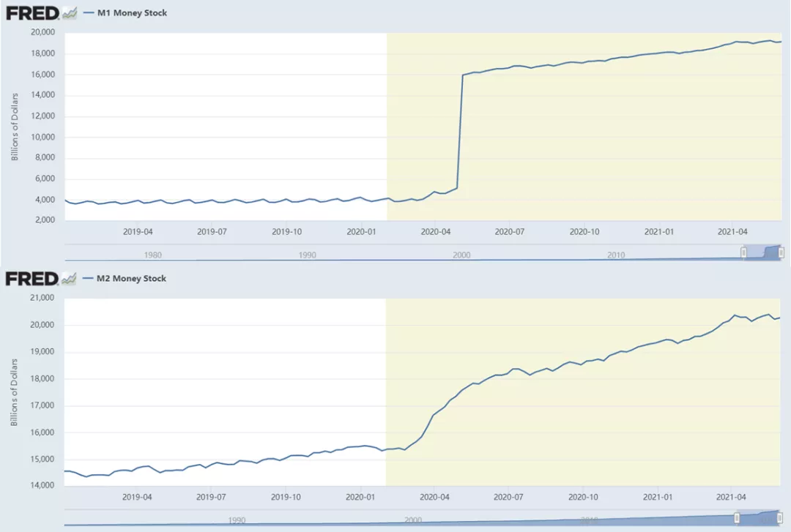Click the M1 Money Stock legend line marker
This screenshot has width=791, height=532.
(x=89, y=13)
